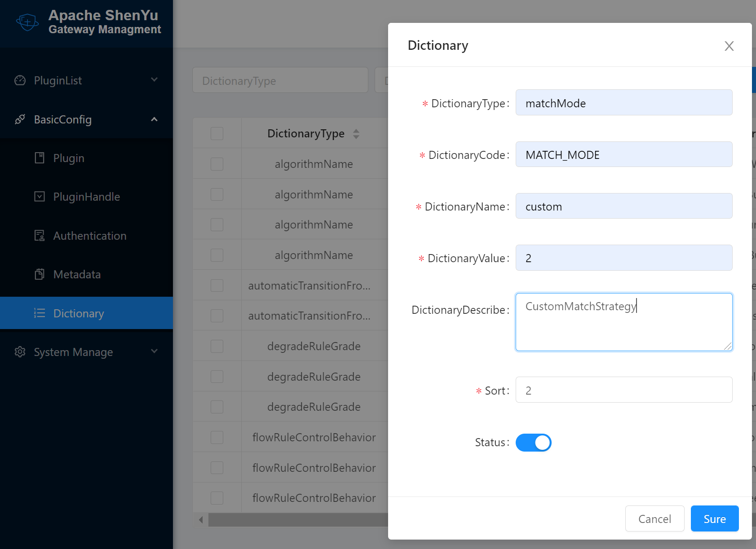Click the BasicConfig wrench icon

tap(20, 119)
